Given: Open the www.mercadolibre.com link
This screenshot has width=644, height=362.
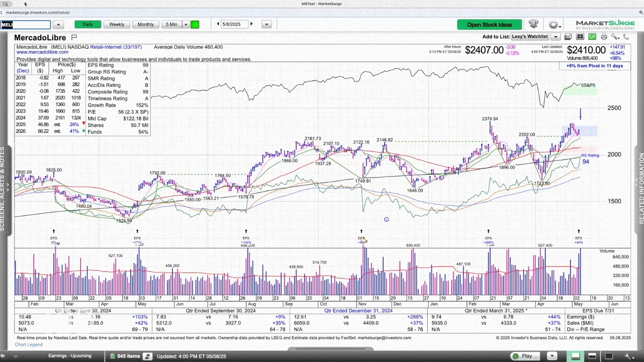Looking at the screenshot, I should tap(42, 53).
